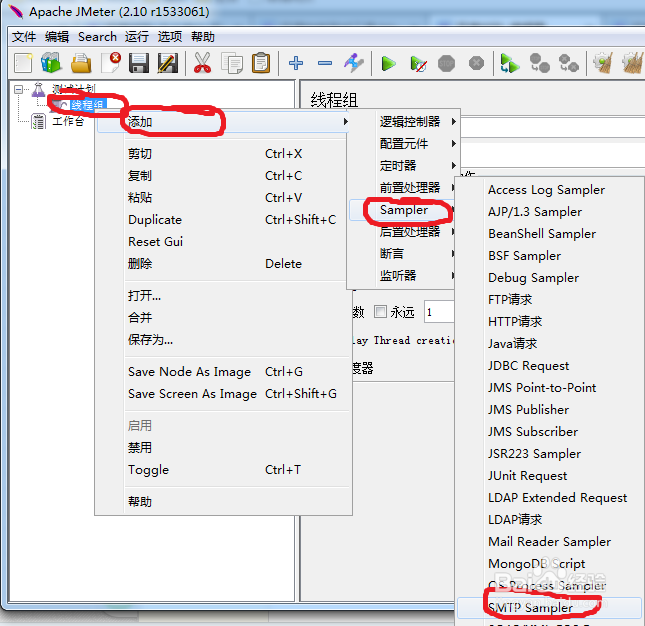645x626 pixels.
Task: Toggle the 永远 forever checkbox
Action: [x=381, y=312]
